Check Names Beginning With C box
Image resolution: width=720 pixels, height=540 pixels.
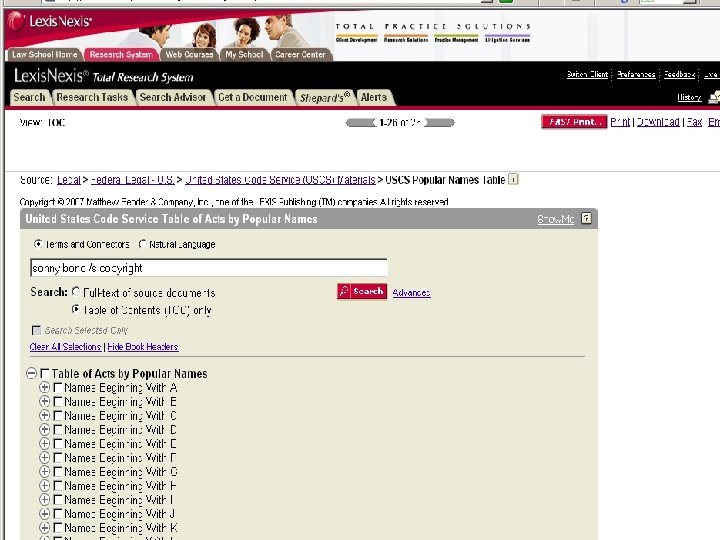click(x=58, y=416)
